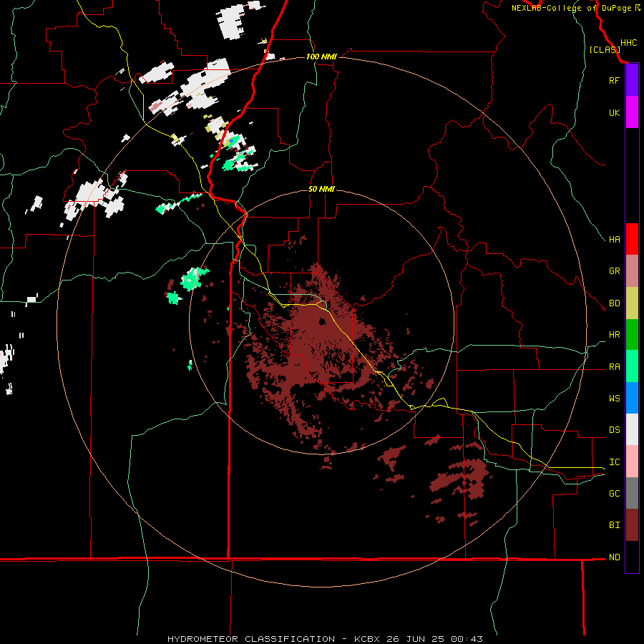This screenshot has width=644, height=644.
Task: Click the dark green HR legend swatch
Action: click(x=632, y=335)
